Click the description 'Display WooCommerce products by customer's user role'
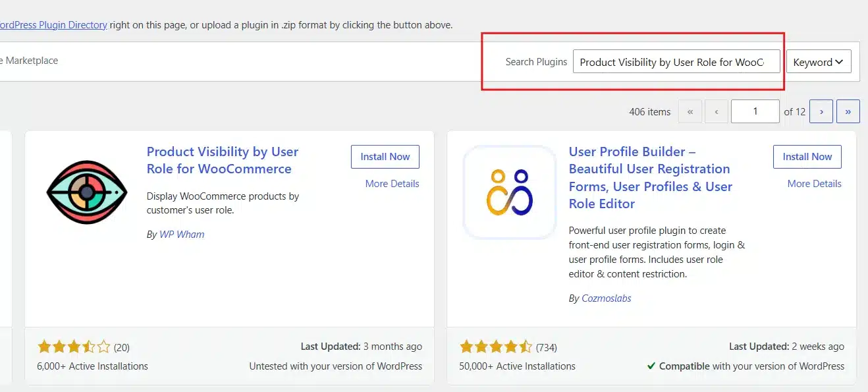Viewport: 868px width, 392px height. (x=223, y=204)
